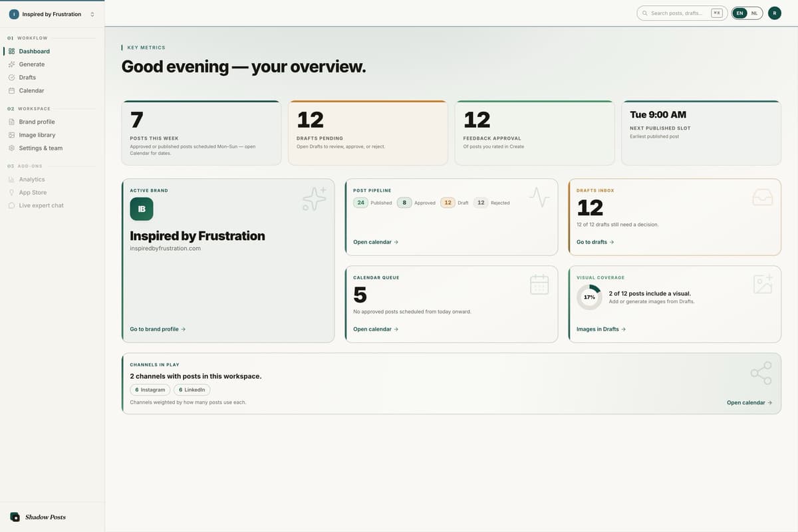Screen dimensions: 798x532
Task: Click the Brand profile document icon
Action: point(11,122)
